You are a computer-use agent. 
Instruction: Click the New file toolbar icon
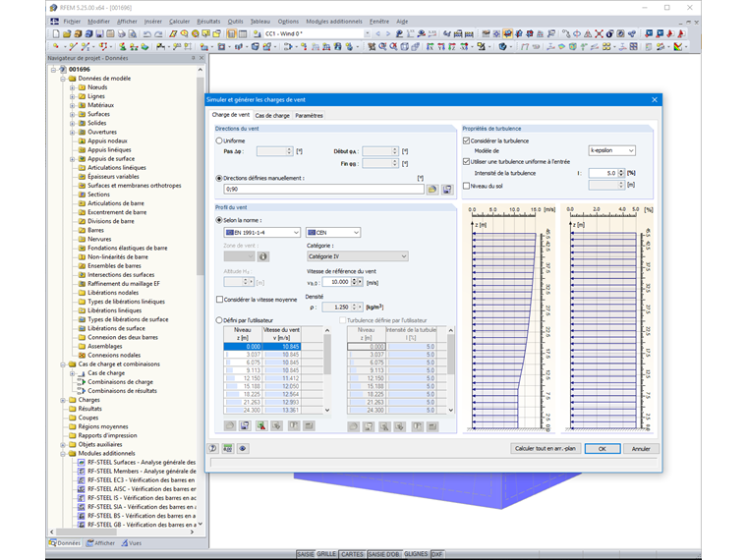point(56,33)
